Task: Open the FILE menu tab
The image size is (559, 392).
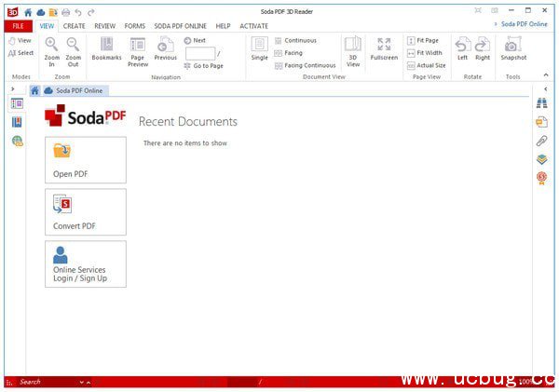Action: click(x=19, y=26)
